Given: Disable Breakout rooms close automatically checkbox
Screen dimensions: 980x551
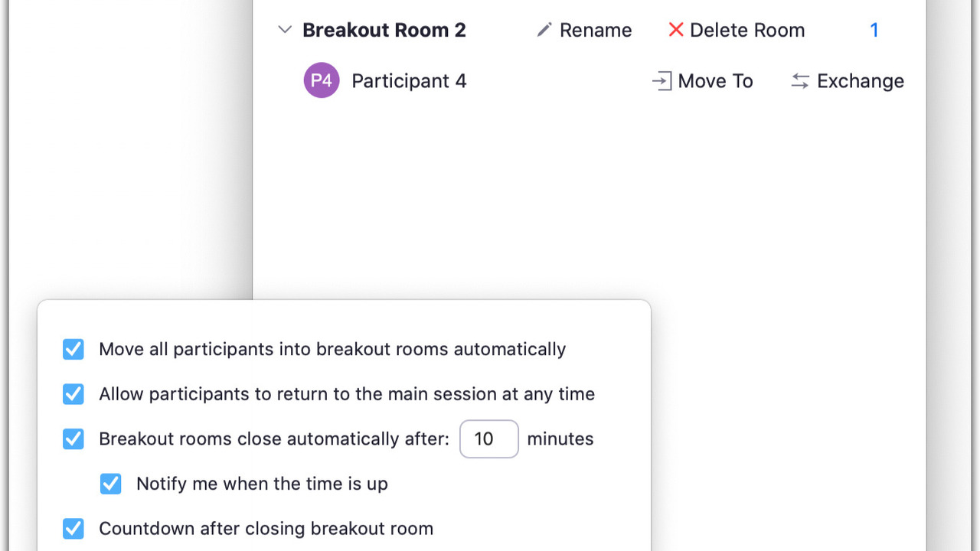Looking at the screenshot, I should [x=73, y=439].
